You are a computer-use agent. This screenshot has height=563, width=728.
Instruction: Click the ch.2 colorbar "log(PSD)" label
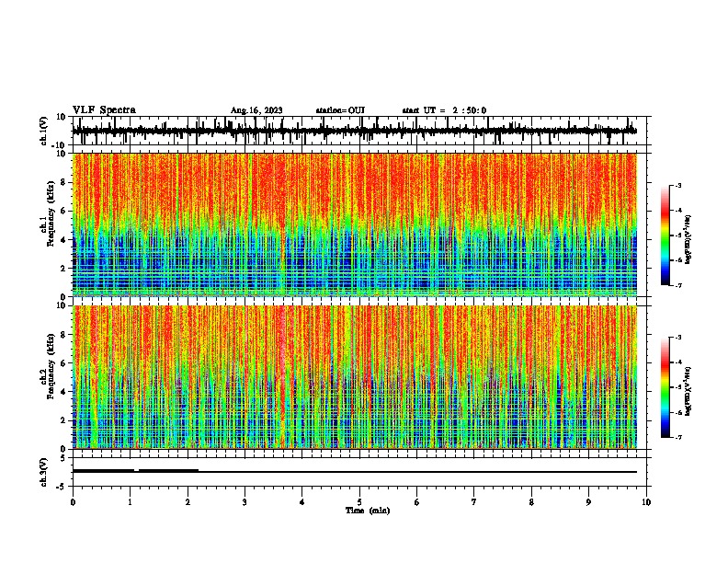[x=688, y=391]
